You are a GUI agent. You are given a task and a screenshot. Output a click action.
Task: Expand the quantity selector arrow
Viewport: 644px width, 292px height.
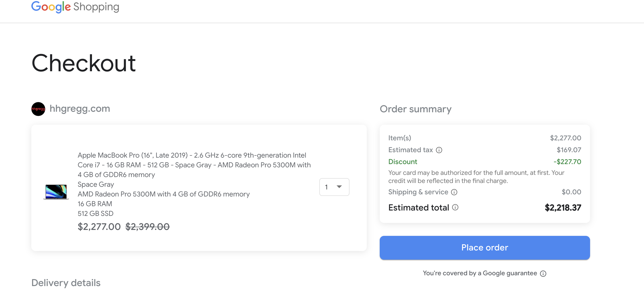[x=339, y=187]
